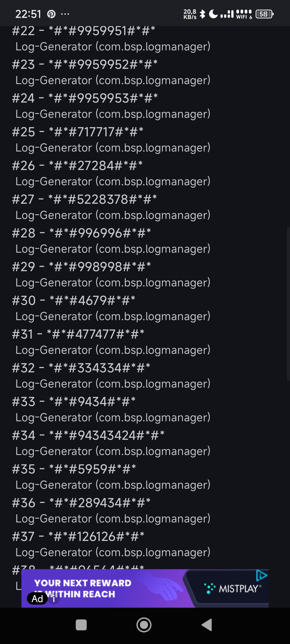
Task: Select code #25 *#*#717717#*#*
Action: click(x=77, y=132)
